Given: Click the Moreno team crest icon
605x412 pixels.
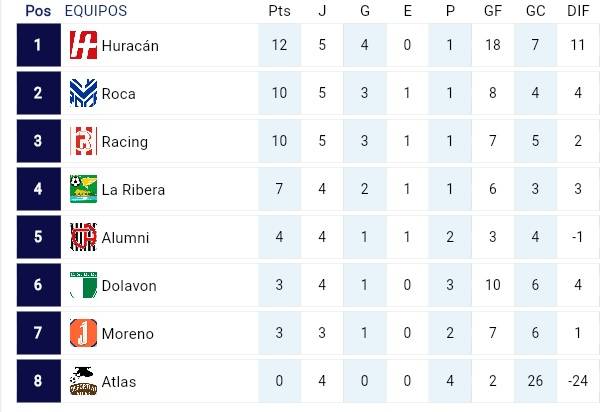Looking at the screenshot, I should [83, 333].
